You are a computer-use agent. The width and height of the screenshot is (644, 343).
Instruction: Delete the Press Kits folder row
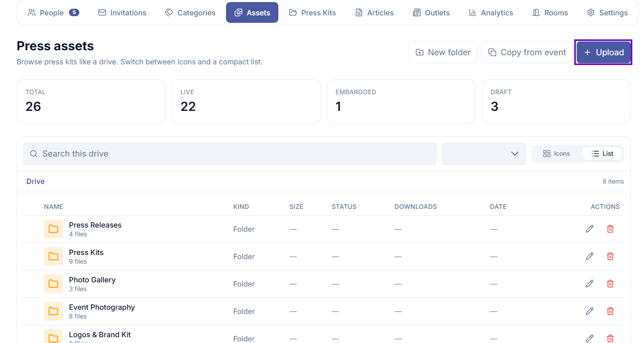pyautogui.click(x=610, y=256)
